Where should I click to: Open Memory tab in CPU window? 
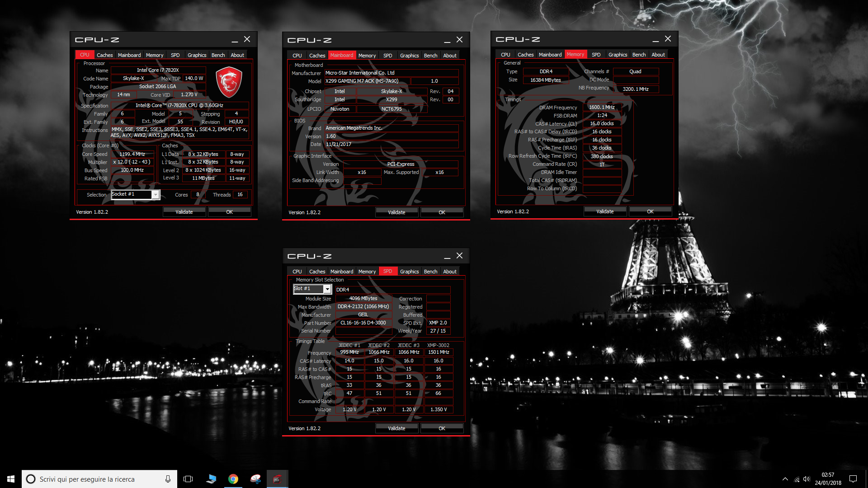point(155,55)
